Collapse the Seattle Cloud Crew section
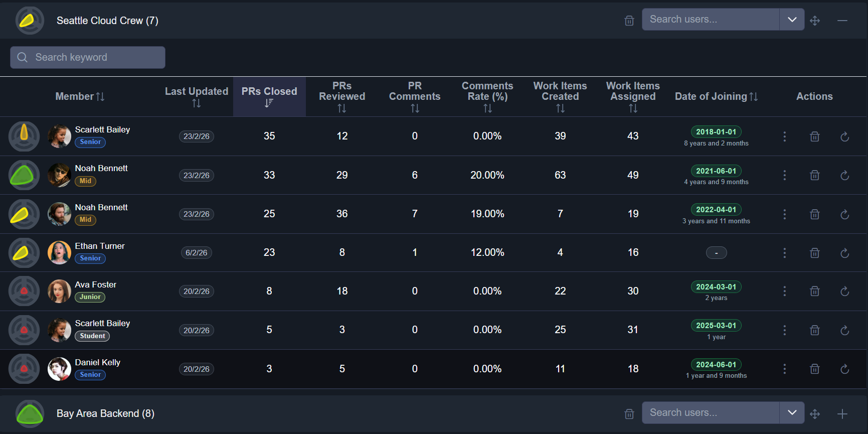 pyautogui.click(x=842, y=21)
